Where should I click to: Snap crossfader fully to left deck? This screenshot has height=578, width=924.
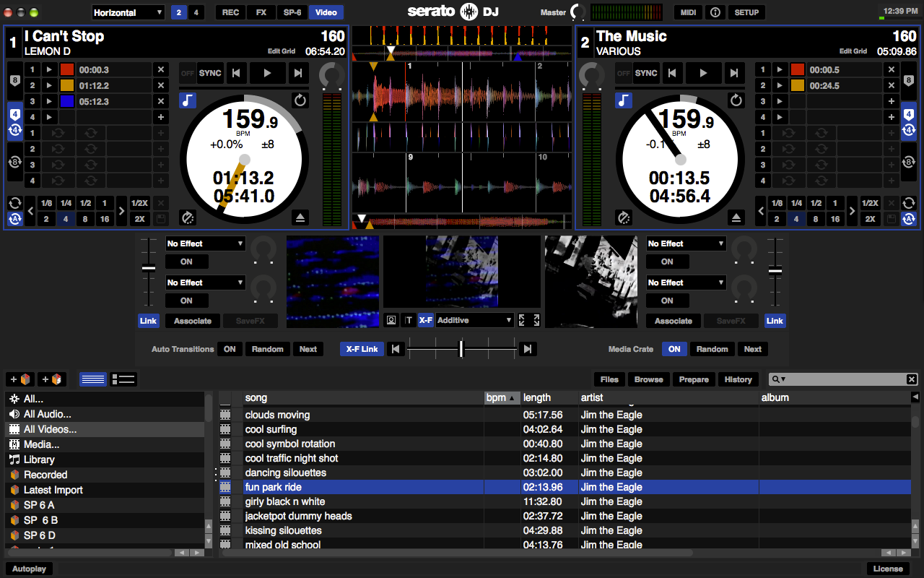(x=395, y=349)
